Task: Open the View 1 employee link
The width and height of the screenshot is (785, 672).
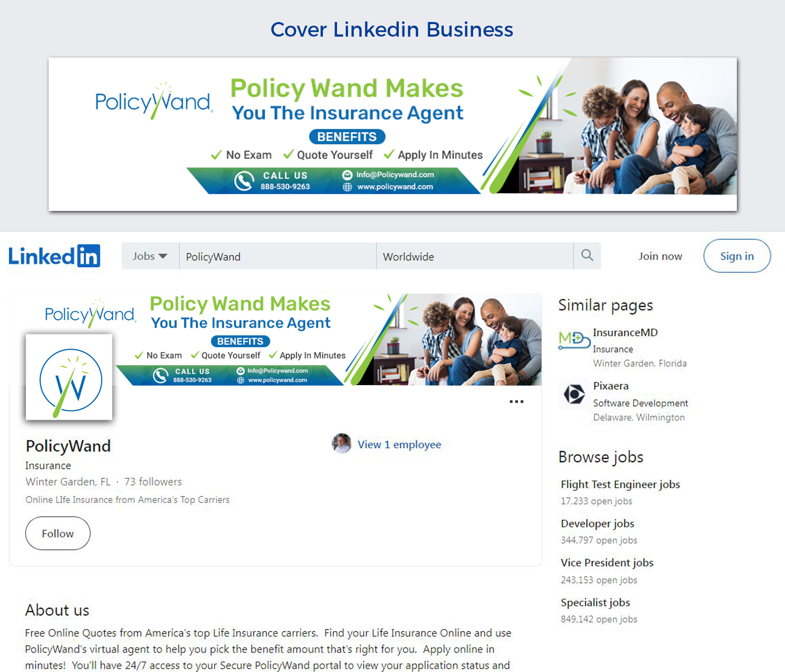Action: coord(399,444)
